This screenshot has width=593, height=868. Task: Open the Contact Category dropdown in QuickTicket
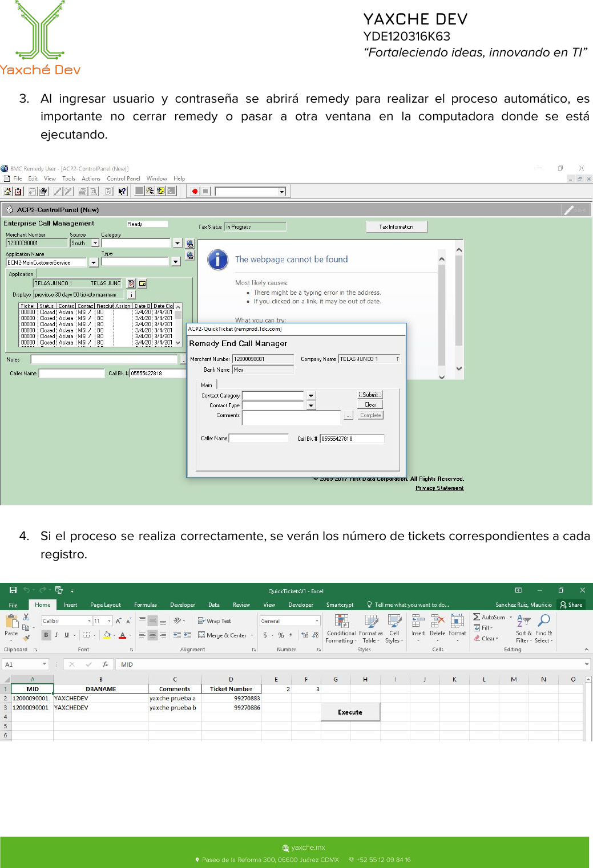(311, 395)
